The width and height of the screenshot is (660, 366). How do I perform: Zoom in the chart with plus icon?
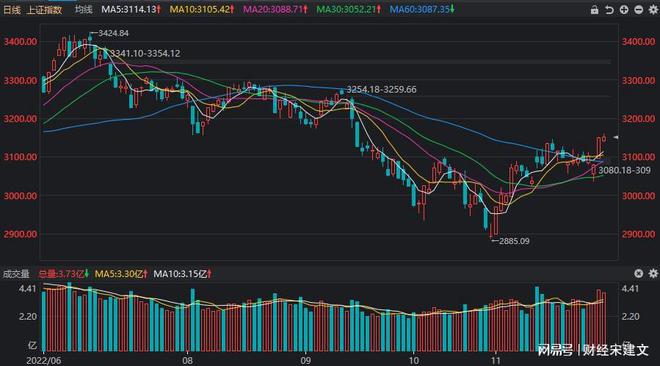tap(624, 10)
